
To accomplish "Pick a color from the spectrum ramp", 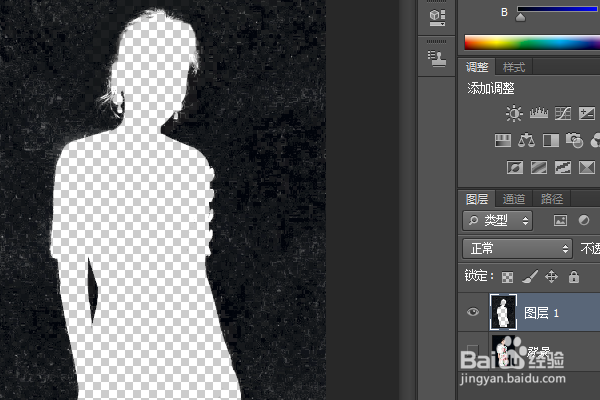I will tap(532, 43).
